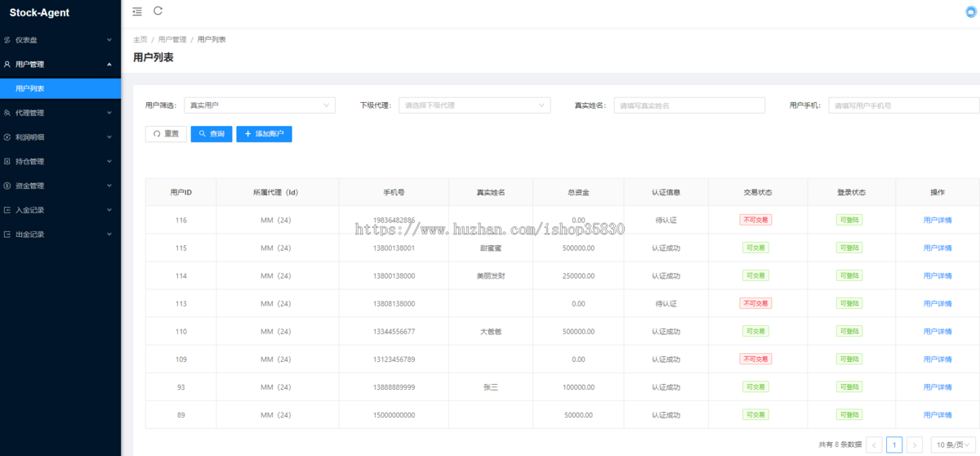This screenshot has width=980, height=456.
Task: Click phone number 15000000000
Action: coord(394,414)
